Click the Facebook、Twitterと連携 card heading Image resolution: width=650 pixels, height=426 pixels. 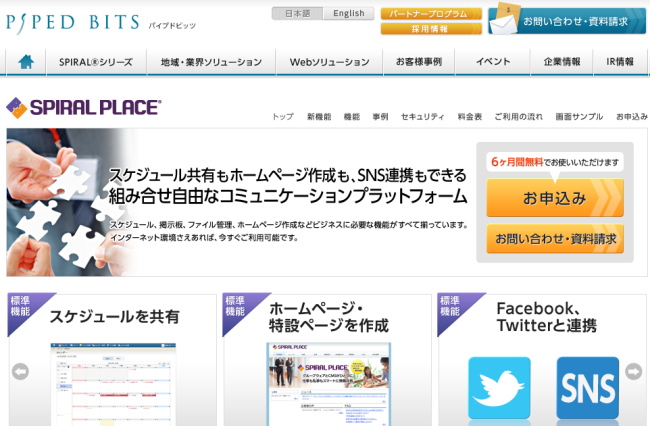(x=546, y=317)
